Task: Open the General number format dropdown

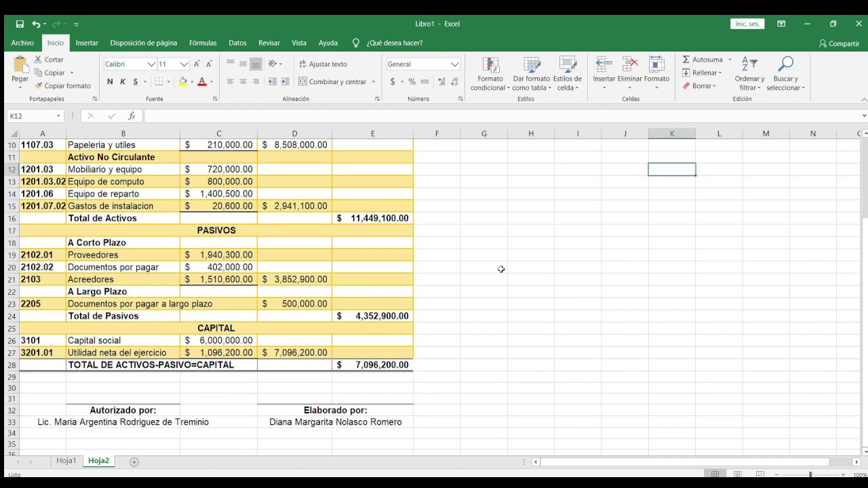Action: [x=455, y=64]
